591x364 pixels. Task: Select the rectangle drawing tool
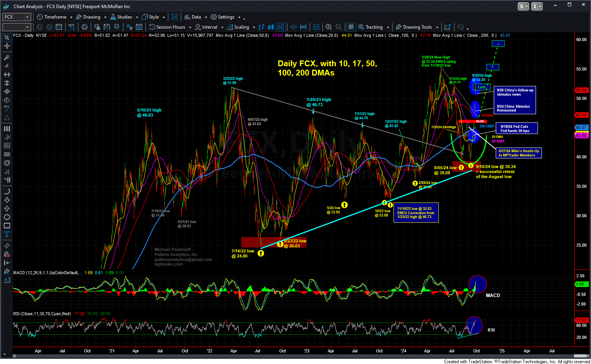coord(7,225)
